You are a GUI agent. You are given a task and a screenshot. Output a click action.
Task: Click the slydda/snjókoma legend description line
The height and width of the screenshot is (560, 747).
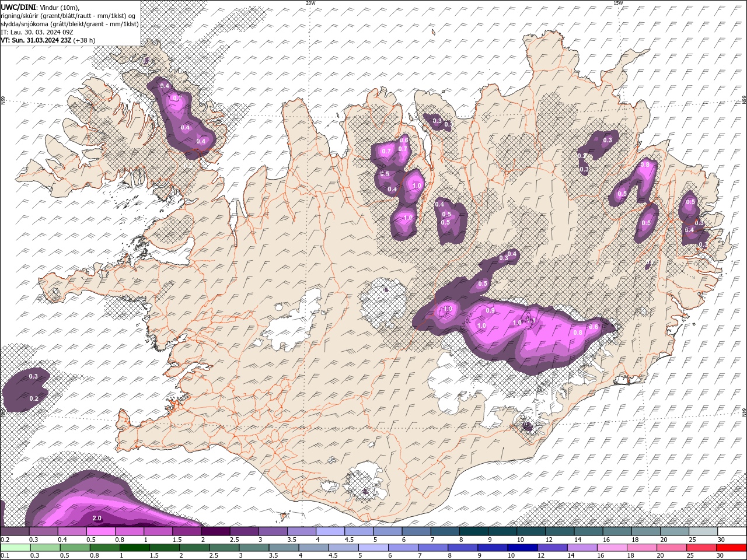click(69, 24)
